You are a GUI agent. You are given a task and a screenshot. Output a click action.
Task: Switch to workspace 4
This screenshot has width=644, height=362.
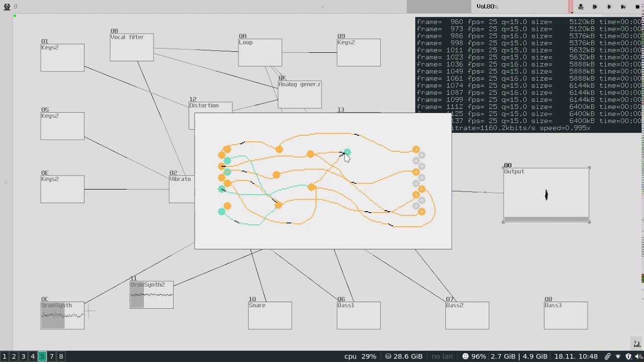(33, 356)
